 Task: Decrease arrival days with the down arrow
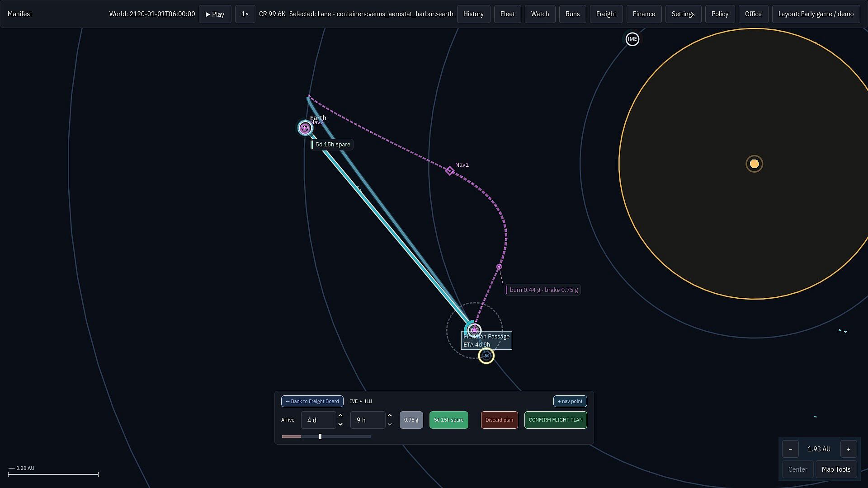340,424
